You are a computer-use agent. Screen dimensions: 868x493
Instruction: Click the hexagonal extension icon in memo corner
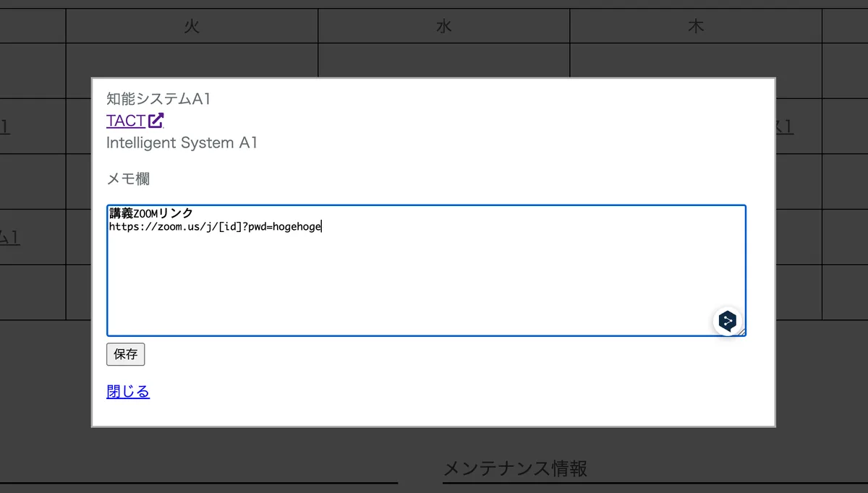coord(727,321)
